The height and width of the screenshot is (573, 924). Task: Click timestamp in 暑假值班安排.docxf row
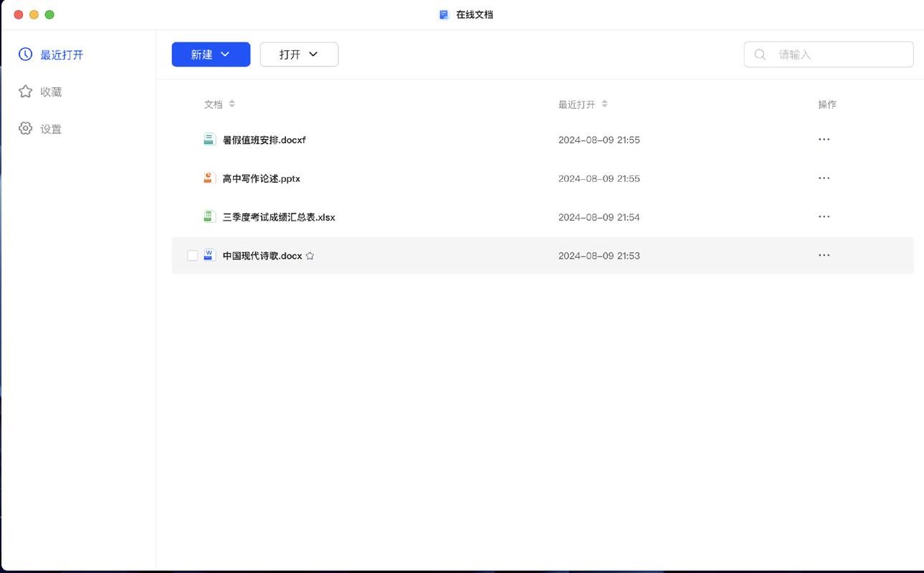pos(599,140)
